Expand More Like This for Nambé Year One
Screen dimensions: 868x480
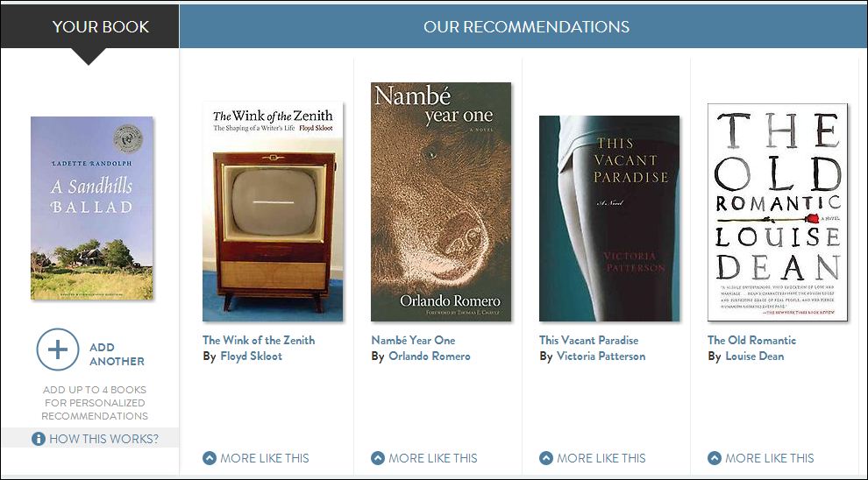point(432,458)
